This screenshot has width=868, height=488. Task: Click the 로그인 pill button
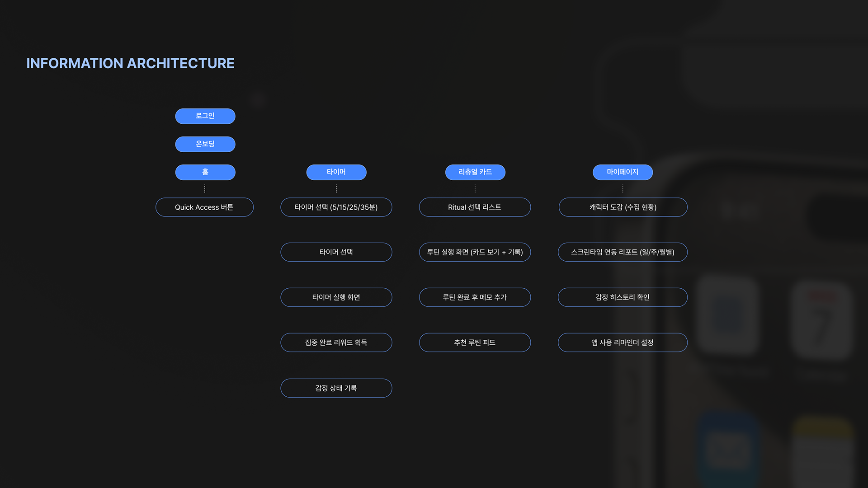[x=205, y=116]
